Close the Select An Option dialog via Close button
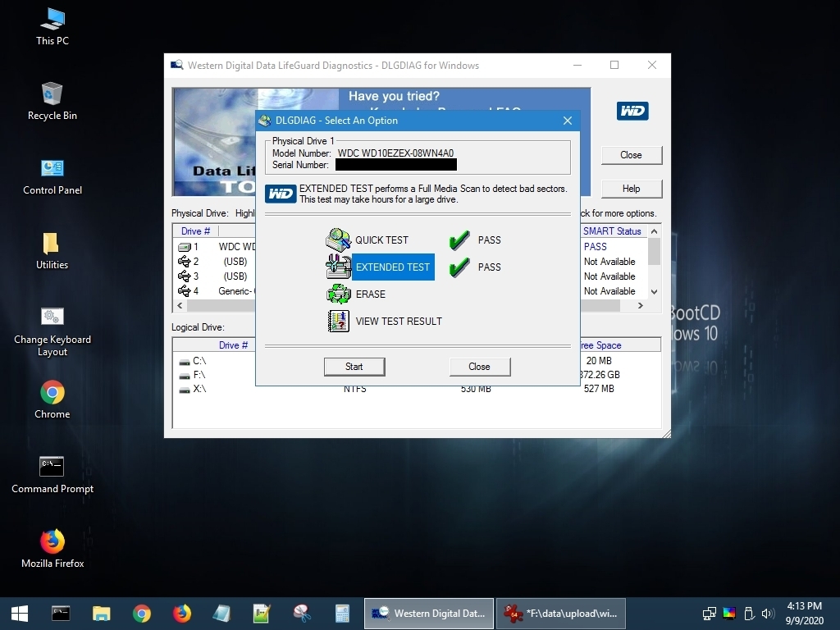 tap(479, 367)
